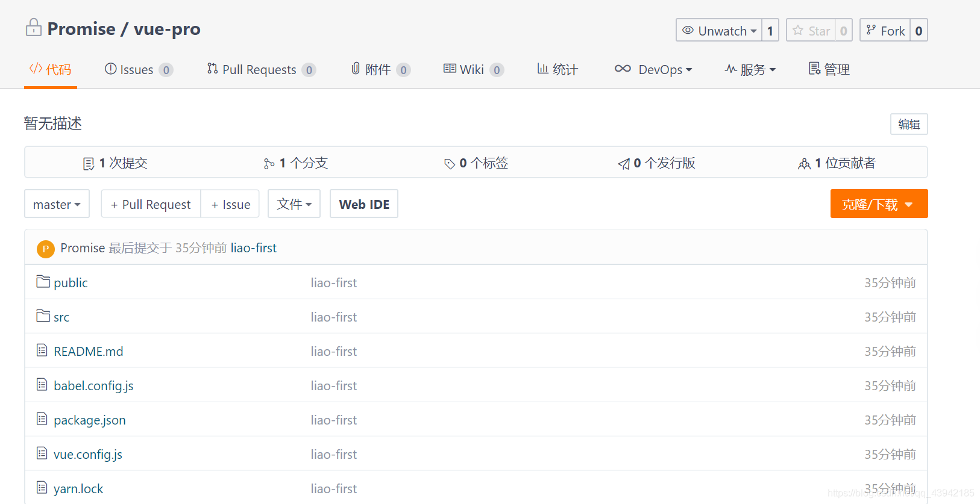Click the statistics bar chart icon
The width and height of the screenshot is (980, 504).
coord(542,69)
